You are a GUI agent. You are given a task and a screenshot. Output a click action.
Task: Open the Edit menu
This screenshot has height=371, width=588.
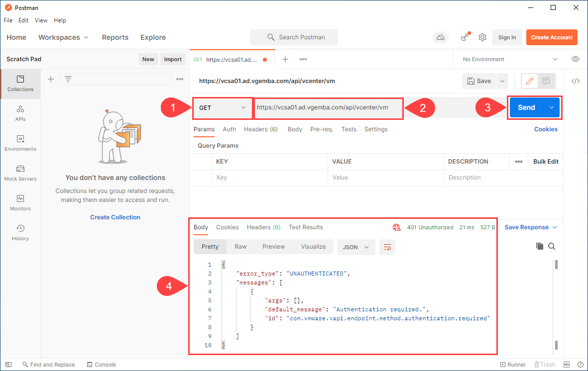23,20
